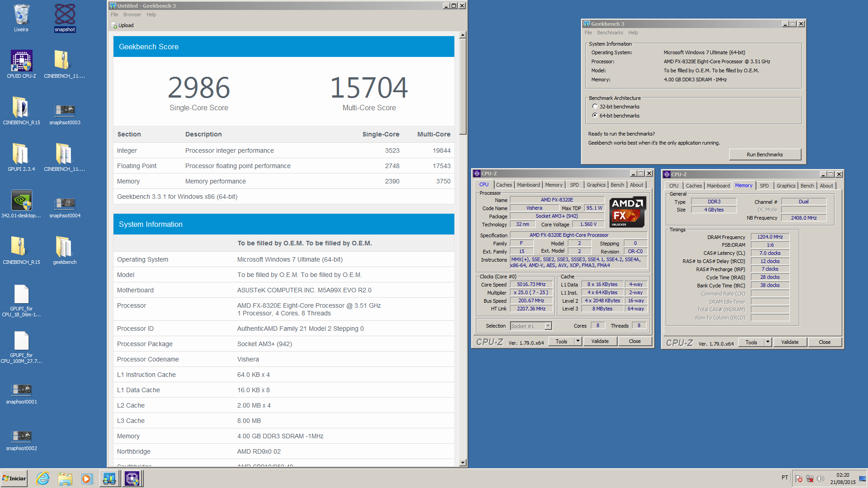Image resolution: width=868 pixels, height=488 pixels.
Task: Click Tools button in right CPU-Z window
Action: (x=751, y=343)
